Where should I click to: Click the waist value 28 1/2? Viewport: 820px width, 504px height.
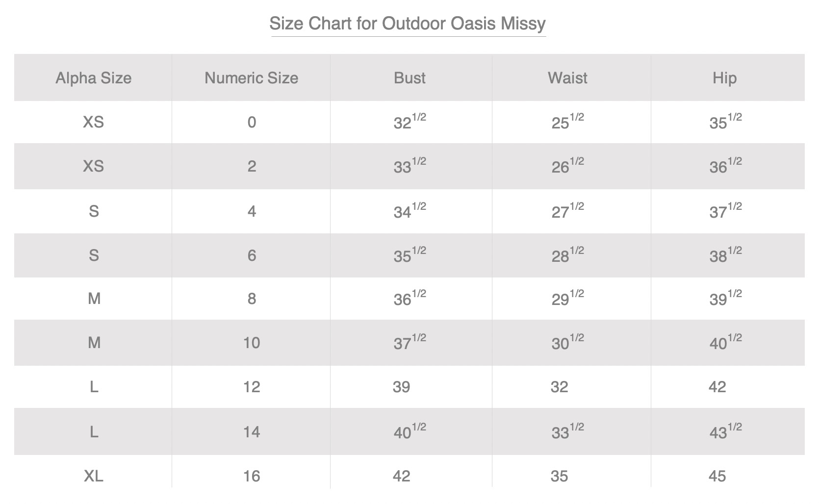[567, 254]
